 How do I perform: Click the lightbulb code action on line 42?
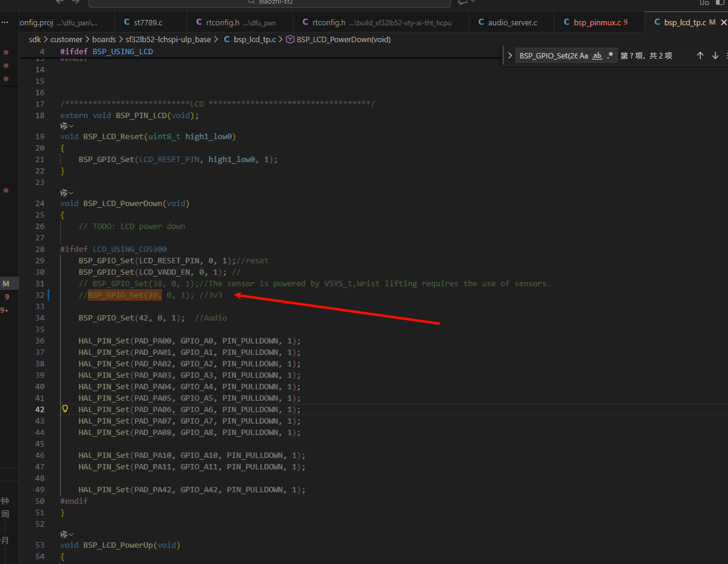point(65,409)
